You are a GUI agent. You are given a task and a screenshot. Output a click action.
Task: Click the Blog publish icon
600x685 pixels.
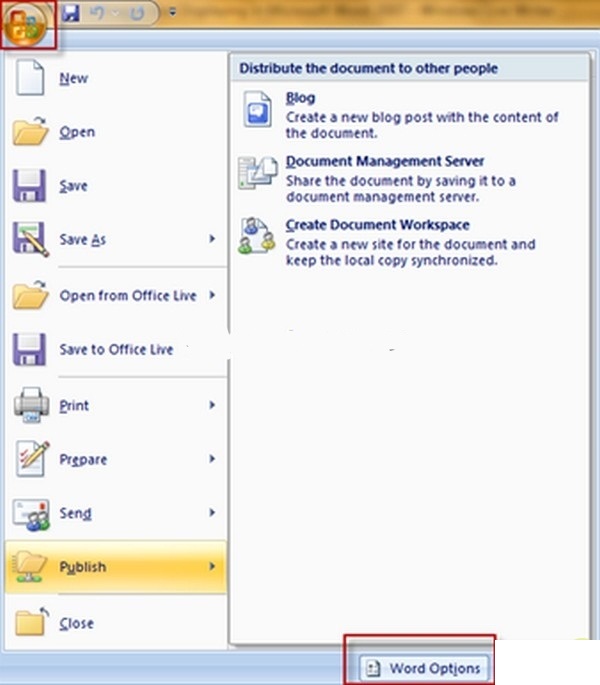[257, 109]
